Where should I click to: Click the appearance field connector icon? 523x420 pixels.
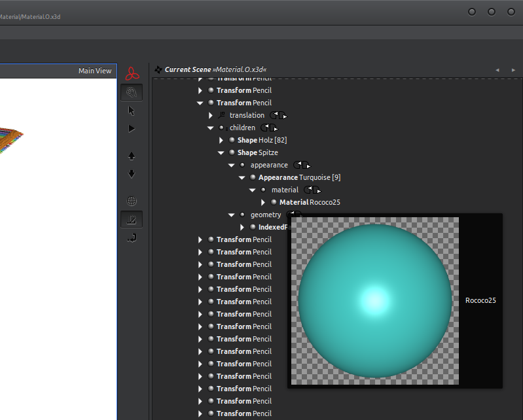coord(302,166)
